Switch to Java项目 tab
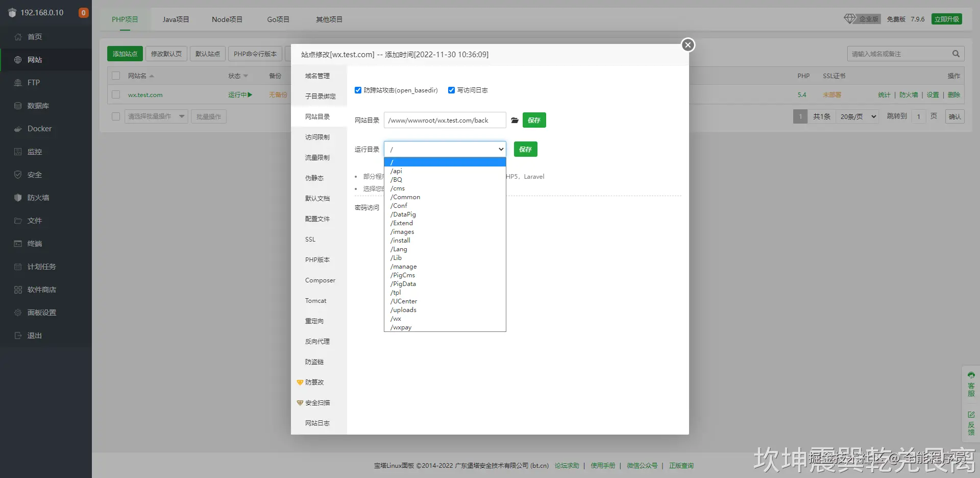This screenshot has width=980, height=478. (176, 19)
